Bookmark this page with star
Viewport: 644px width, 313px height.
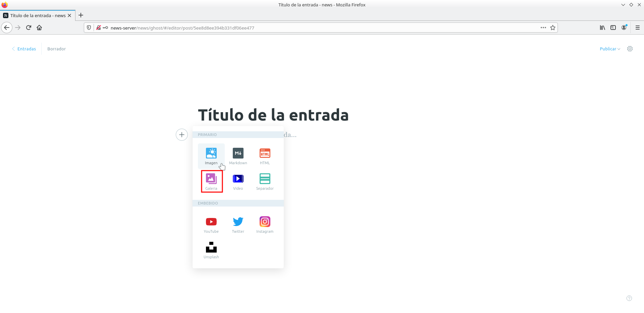pyautogui.click(x=553, y=28)
